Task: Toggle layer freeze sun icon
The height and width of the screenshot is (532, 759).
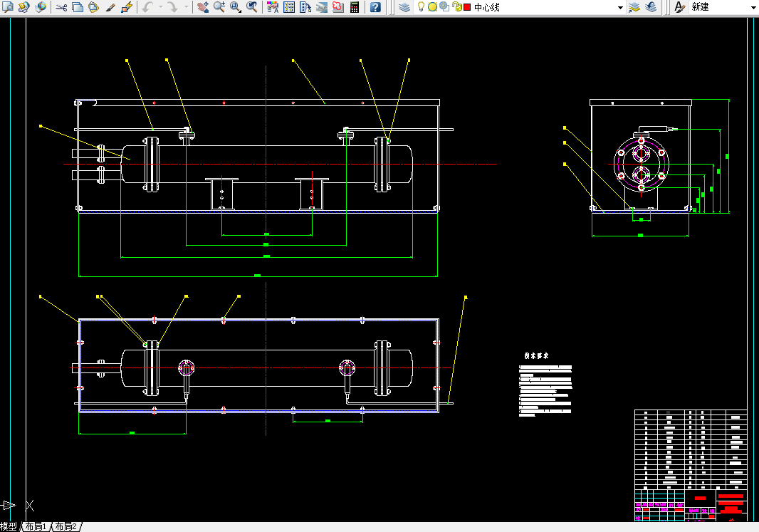Action: [432, 7]
